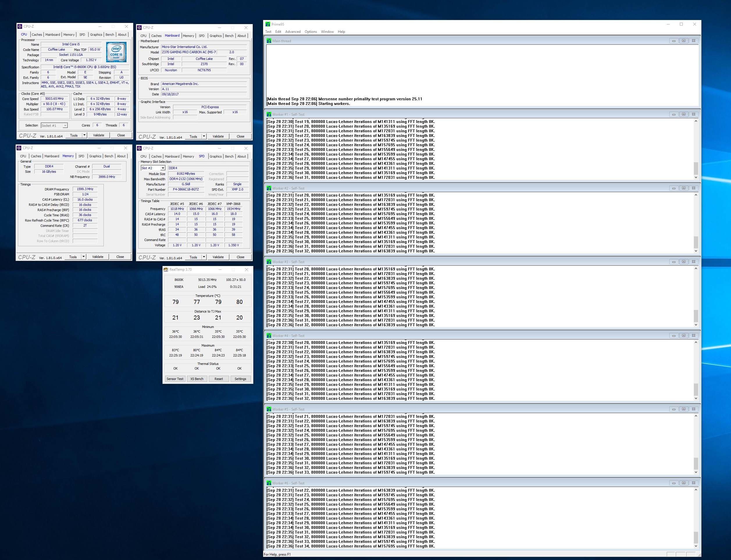Open the Prime95 Help menu
731x560 pixels.
click(341, 32)
